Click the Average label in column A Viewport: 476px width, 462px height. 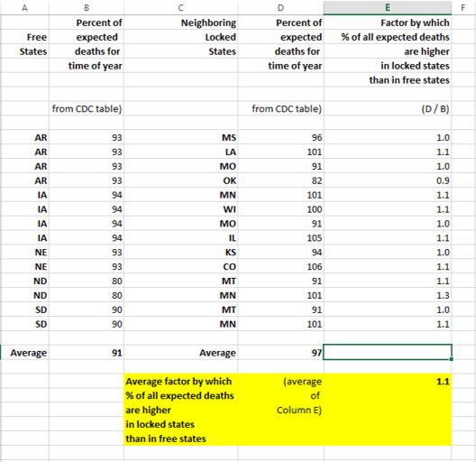tap(25, 353)
